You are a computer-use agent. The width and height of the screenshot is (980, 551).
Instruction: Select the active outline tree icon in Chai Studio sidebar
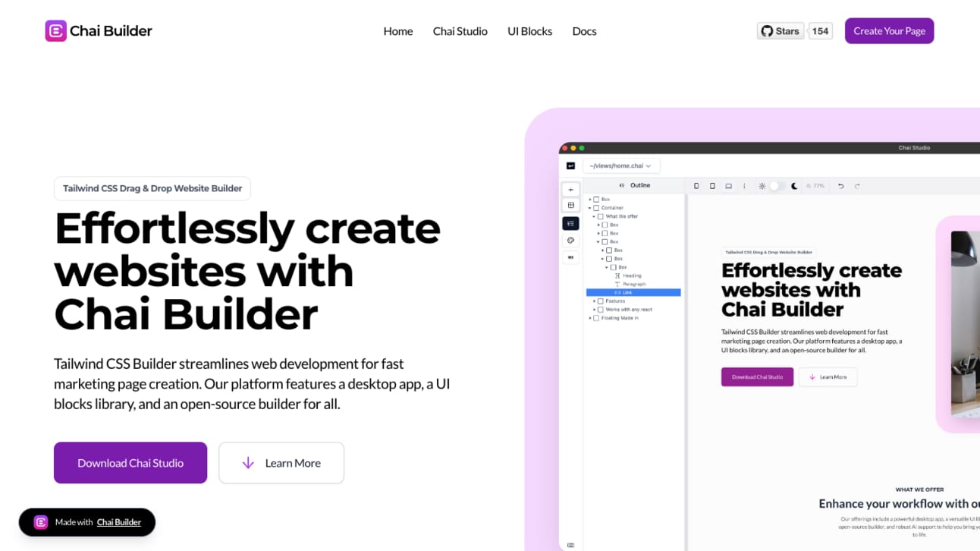(571, 223)
